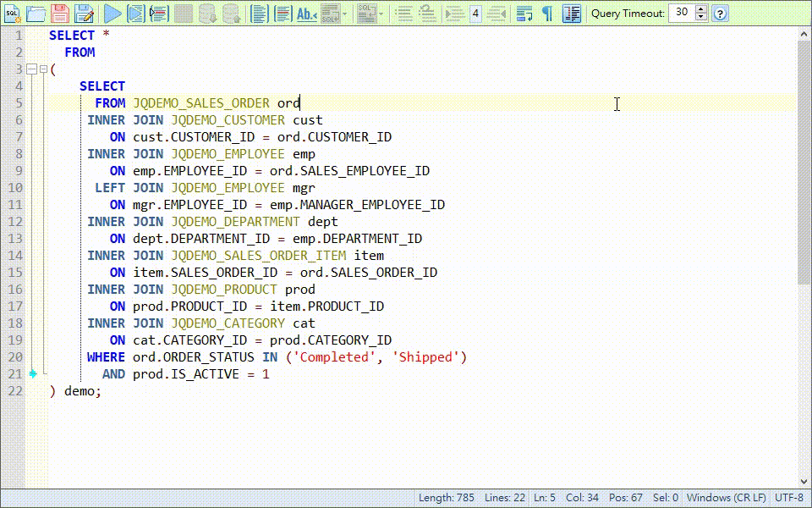Open a file with the folder icon
812x508 pixels.
coord(36,14)
